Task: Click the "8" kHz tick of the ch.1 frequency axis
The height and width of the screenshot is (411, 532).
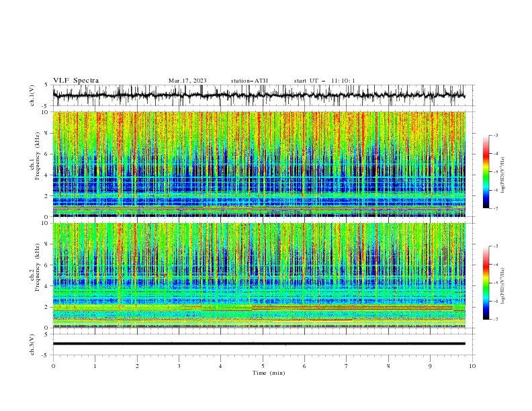Action: [x=46, y=133]
